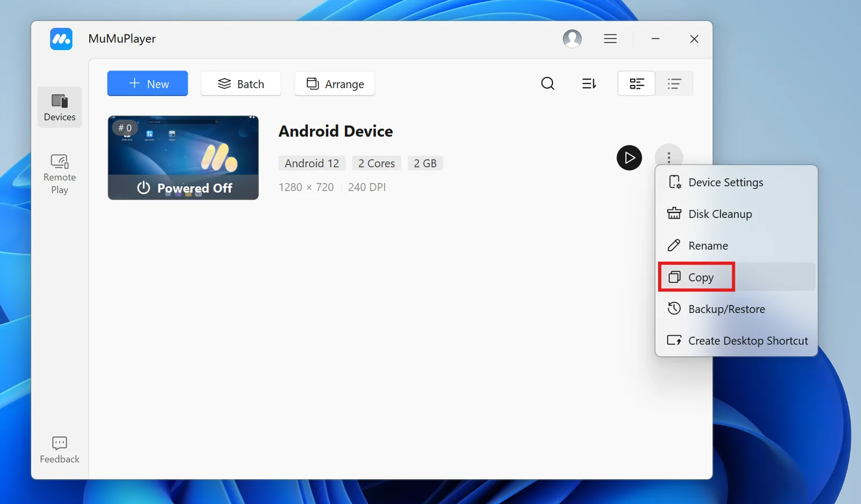Open Backup/Restore menu entry
The image size is (861, 504).
point(736,309)
